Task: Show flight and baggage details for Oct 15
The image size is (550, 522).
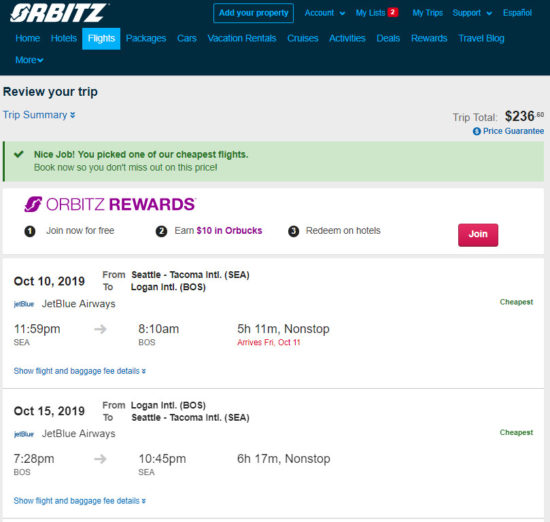Action: coord(80,501)
